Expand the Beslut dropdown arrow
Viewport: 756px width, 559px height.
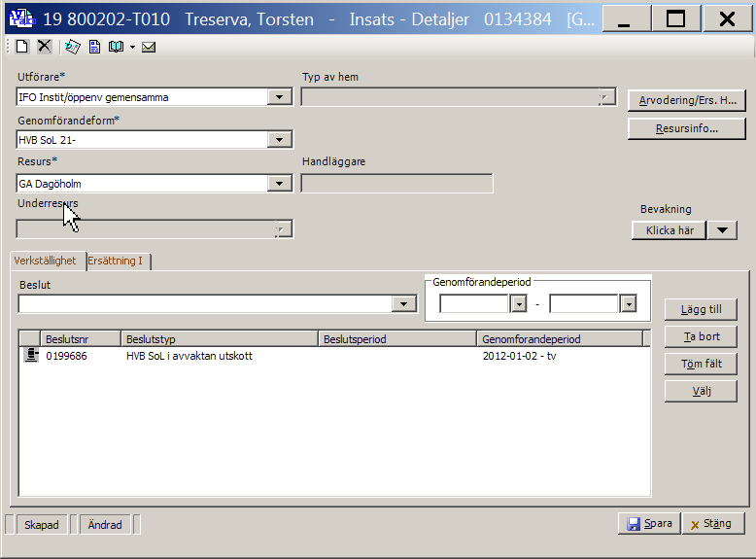click(403, 304)
